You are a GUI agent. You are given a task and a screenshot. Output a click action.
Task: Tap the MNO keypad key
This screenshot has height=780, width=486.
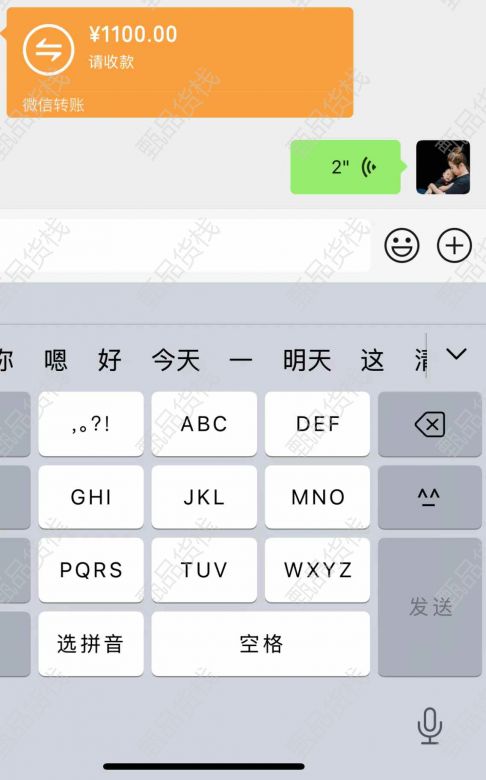317,497
